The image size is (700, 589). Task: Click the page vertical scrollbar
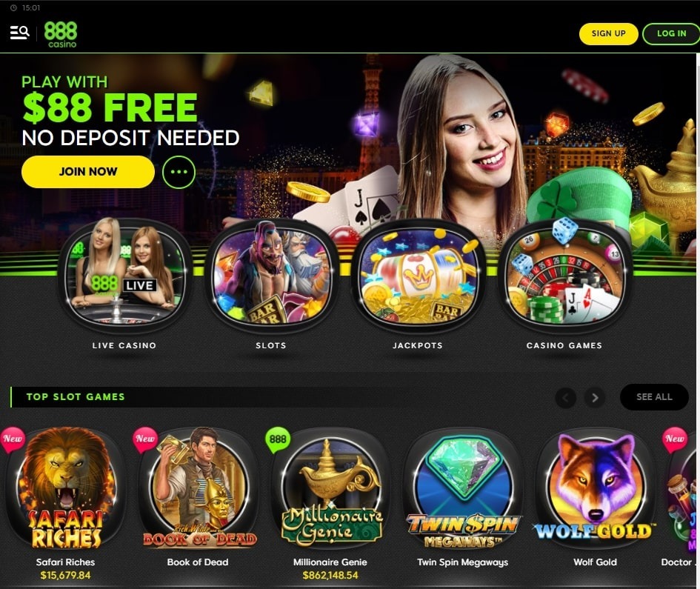click(697, 313)
